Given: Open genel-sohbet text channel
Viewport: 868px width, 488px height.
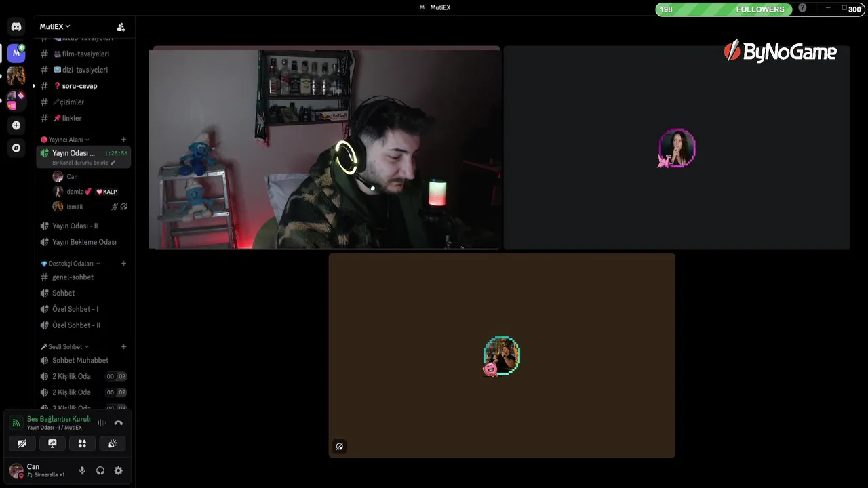Looking at the screenshot, I should tap(83, 277).
